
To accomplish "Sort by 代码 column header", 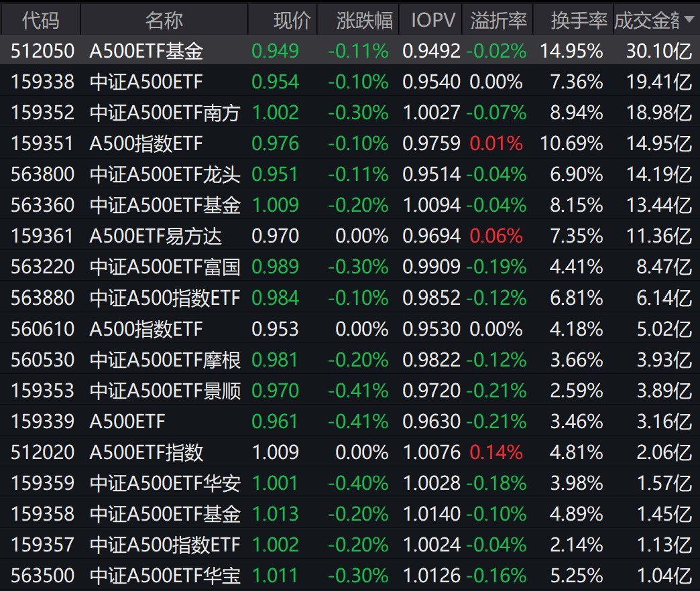I will [x=40, y=21].
